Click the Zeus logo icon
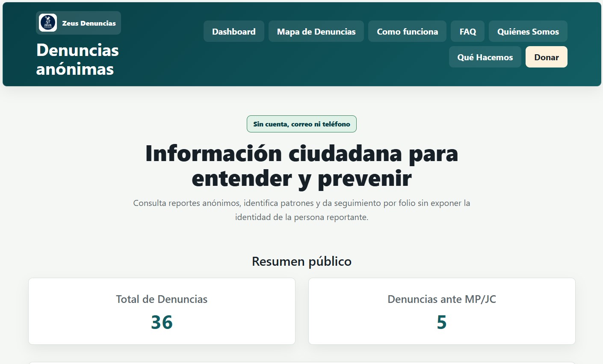This screenshot has width=603, height=364. click(48, 23)
